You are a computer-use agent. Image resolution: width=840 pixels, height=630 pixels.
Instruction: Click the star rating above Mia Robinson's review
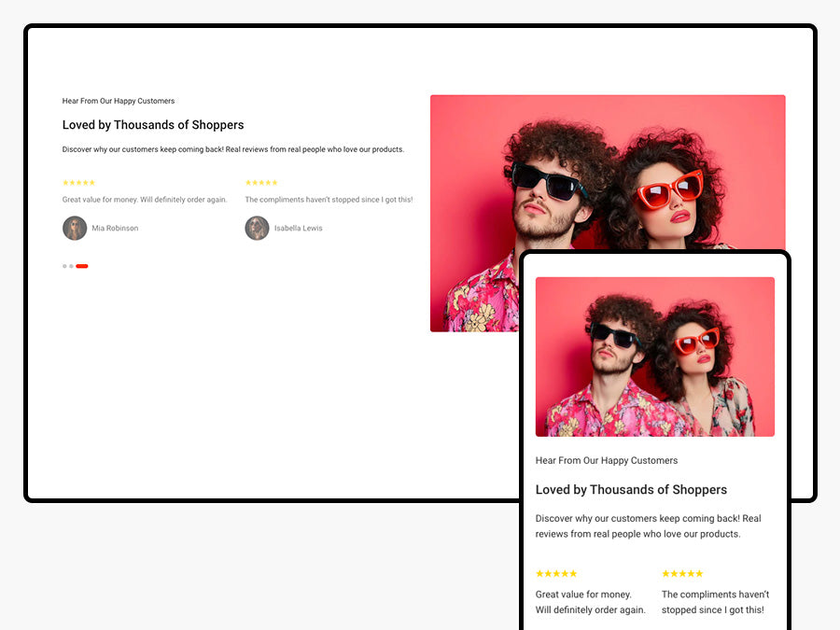pyautogui.click(x=78, y=183)
